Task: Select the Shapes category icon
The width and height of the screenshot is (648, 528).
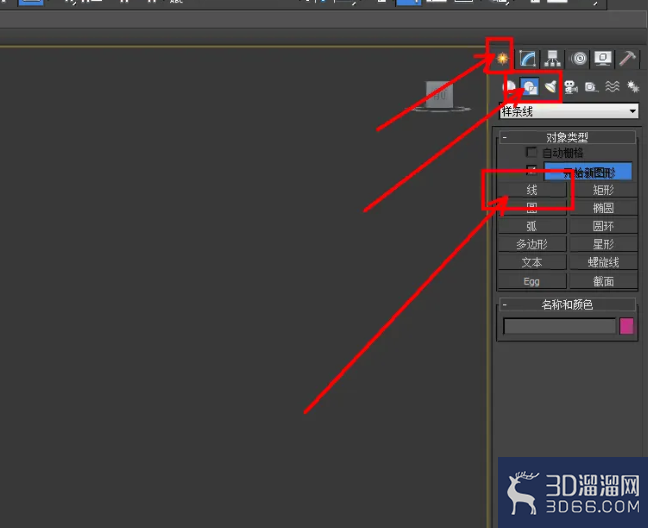Action: pyautogui.click(x=529, y=87)
